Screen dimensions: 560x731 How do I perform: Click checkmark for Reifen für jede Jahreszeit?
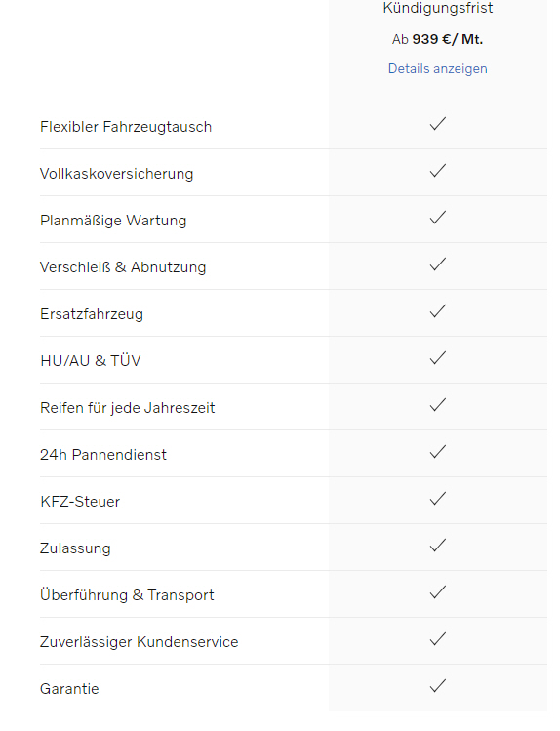438,405
